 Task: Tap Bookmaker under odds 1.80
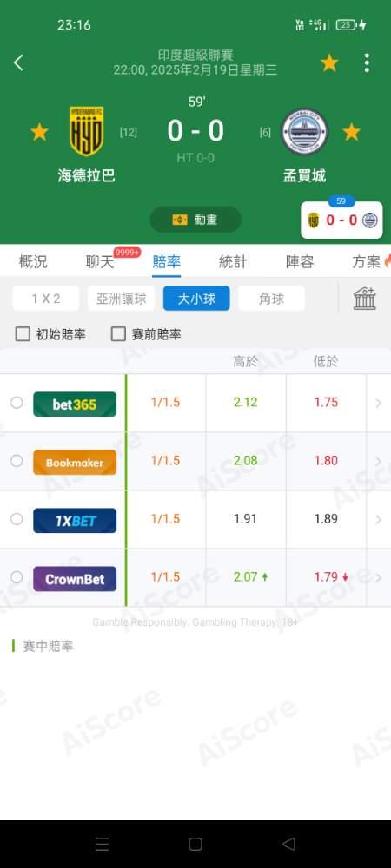326,461
